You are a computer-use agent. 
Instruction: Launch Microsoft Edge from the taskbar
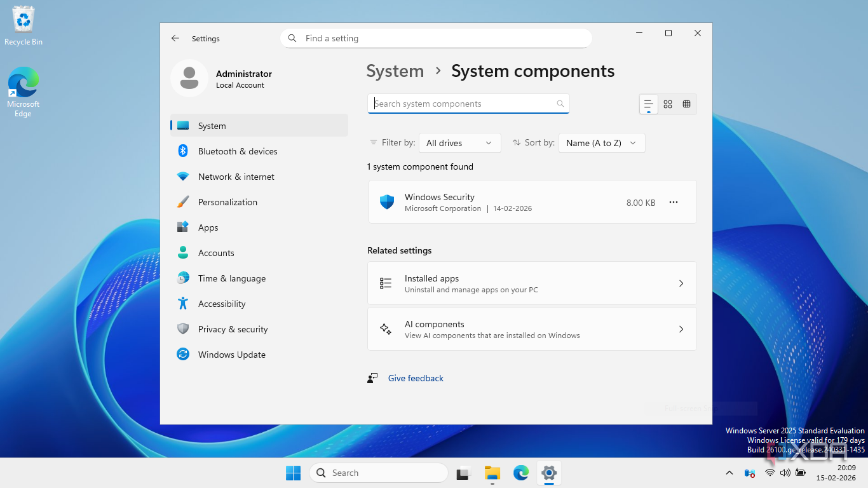click(x=521, y=473)
